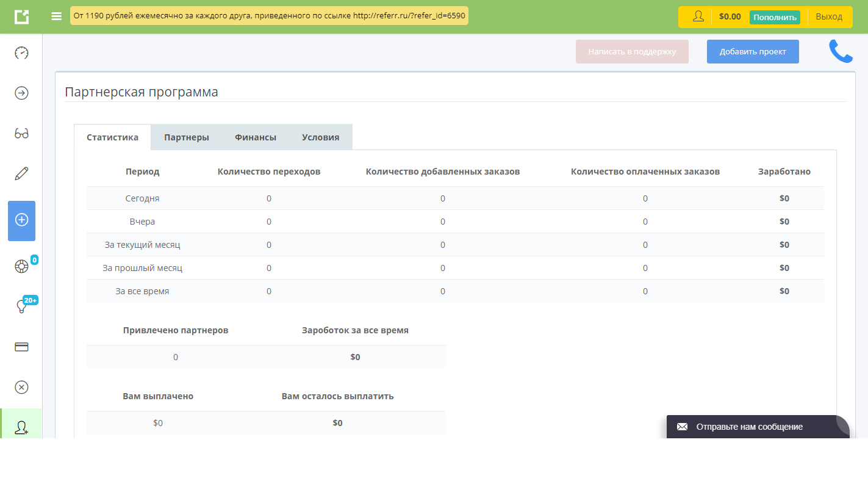This screenshot has width=868, height=492.
Task: Click the highlighted plus icon in sidebar
Action: pyautogui.click(x=21, y=221)
